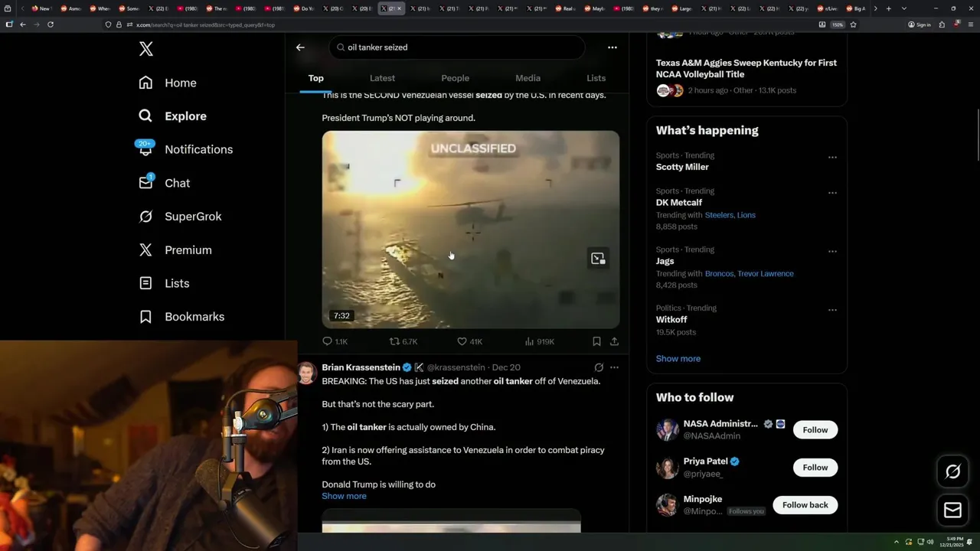Open the Home page

point(168,83)
